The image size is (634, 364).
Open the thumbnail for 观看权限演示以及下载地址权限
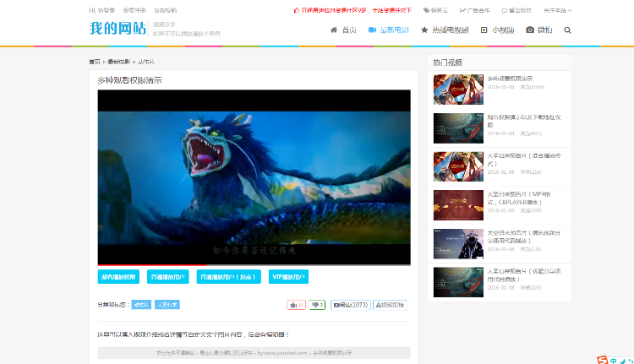click(458, 128)
